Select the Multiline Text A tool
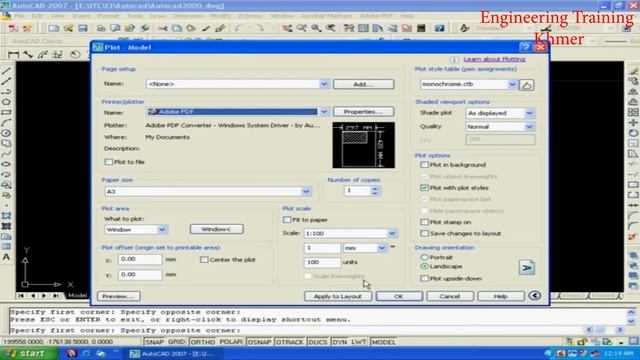640x360 pixels. pos(6,257)
